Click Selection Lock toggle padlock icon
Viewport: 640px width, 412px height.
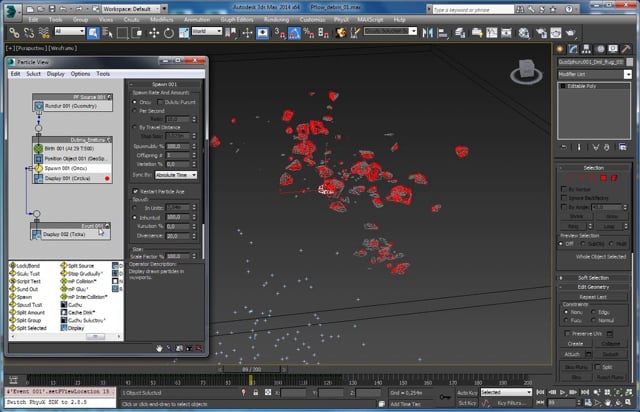256,392
